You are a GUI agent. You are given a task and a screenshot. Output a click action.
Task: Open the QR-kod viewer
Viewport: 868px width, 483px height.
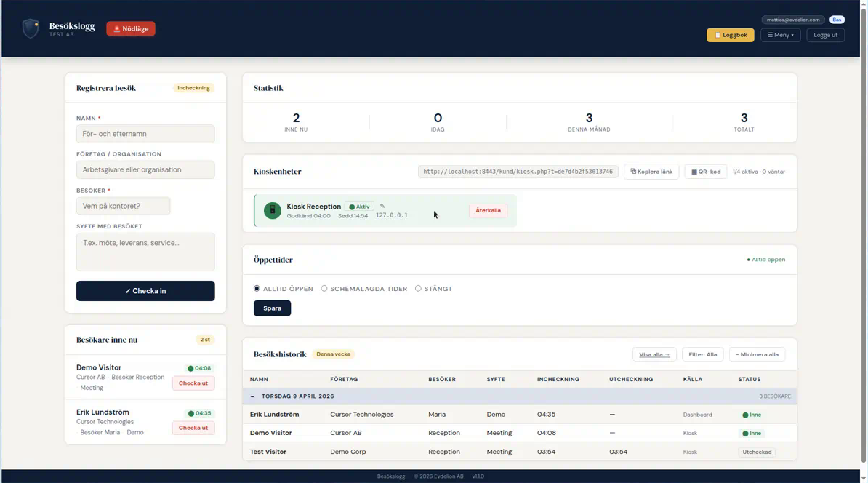point(704,172)
